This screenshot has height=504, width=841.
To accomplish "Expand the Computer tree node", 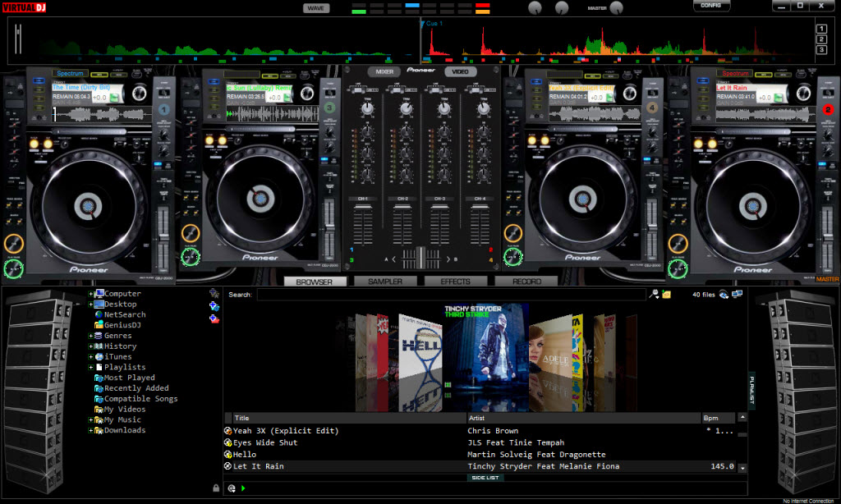I will tap(90, 294).
